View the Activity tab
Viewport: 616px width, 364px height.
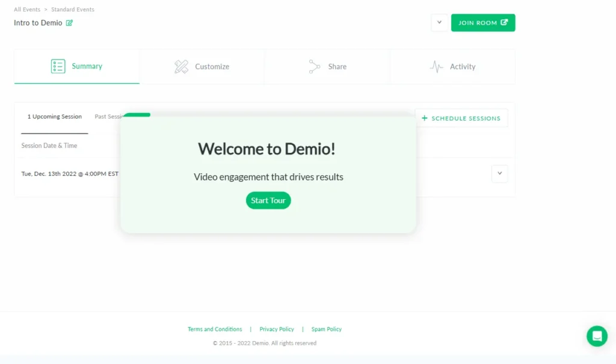(452, 66)
